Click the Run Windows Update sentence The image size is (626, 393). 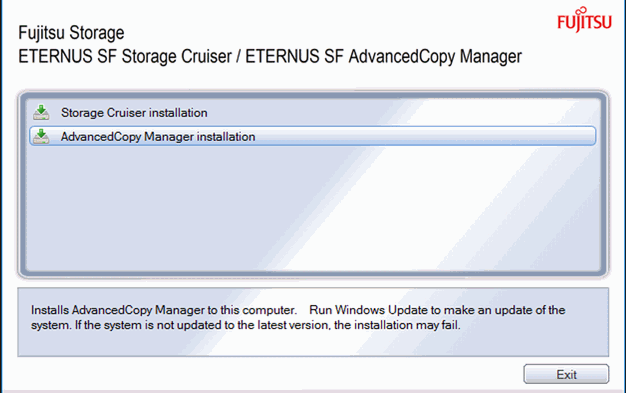click(437, 310)
